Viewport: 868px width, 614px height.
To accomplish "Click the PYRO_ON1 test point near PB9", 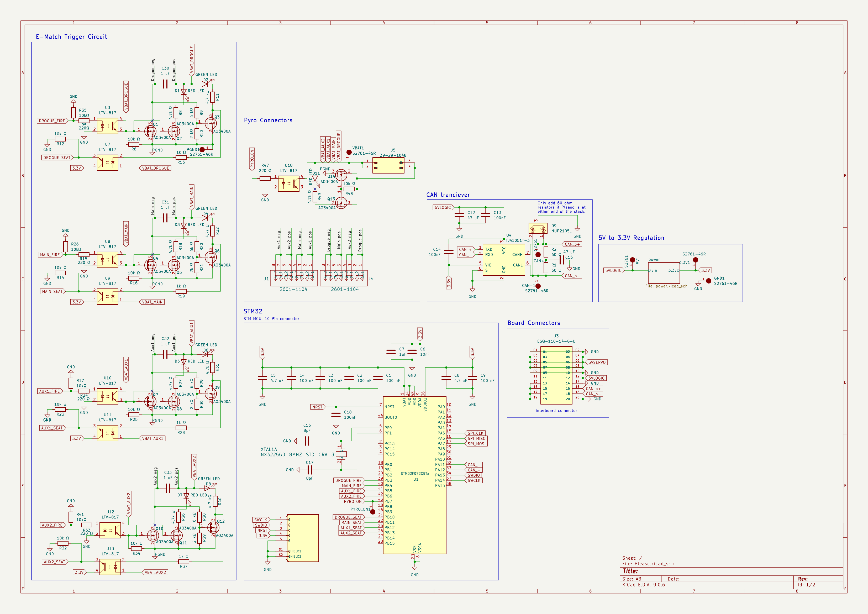I will 373,512.
